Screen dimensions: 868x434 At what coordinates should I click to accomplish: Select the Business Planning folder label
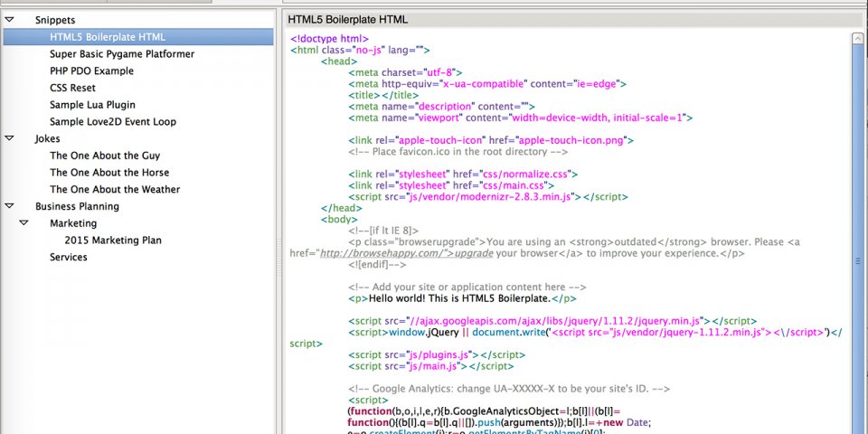coord(78,206)
